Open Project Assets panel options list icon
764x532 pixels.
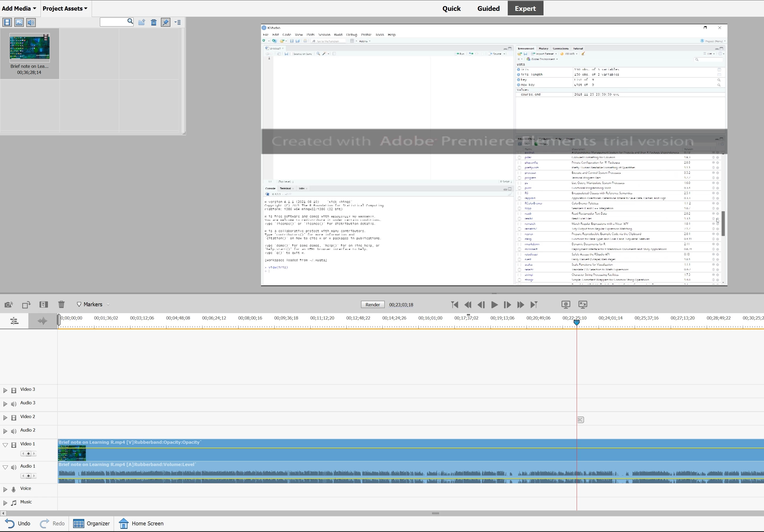tap(178, 22)
